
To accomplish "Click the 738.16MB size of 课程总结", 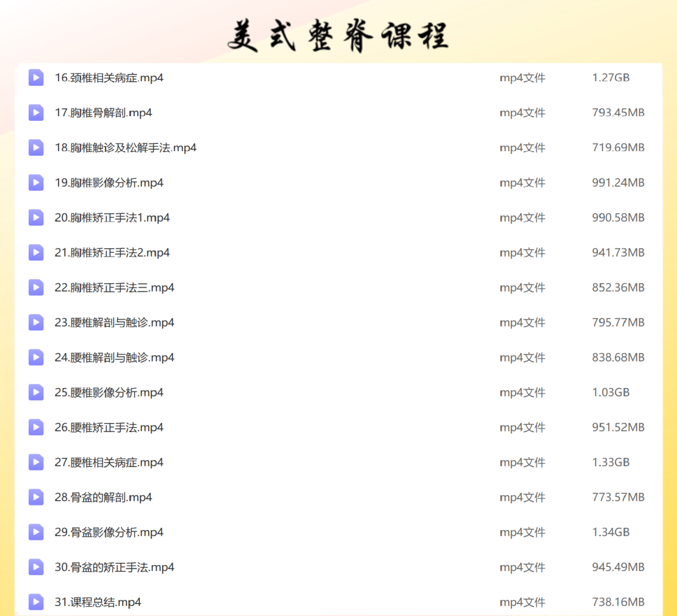I will tap(618, 602).
